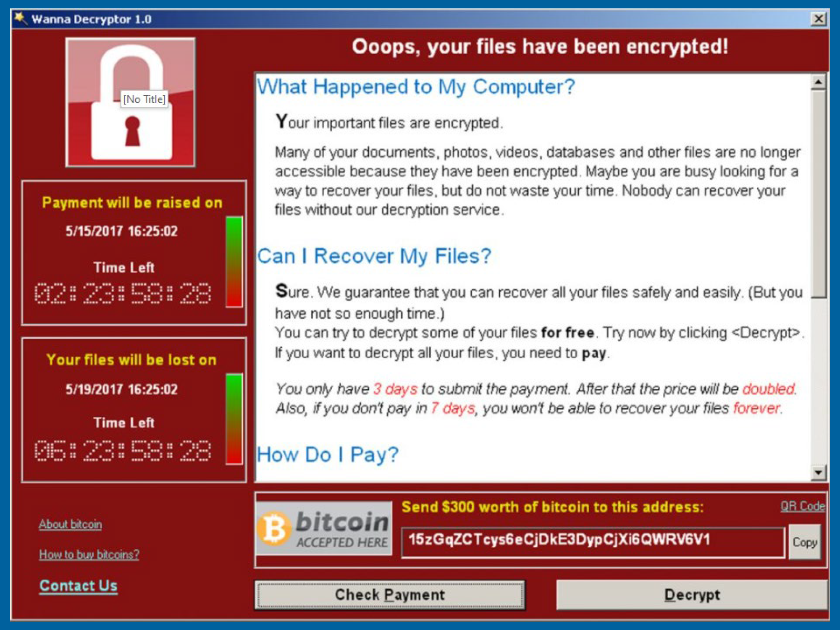Viewport: 840px width, 630px height.
Task: Click the message pane scrollbar thumb
Action: pos(818,194)
